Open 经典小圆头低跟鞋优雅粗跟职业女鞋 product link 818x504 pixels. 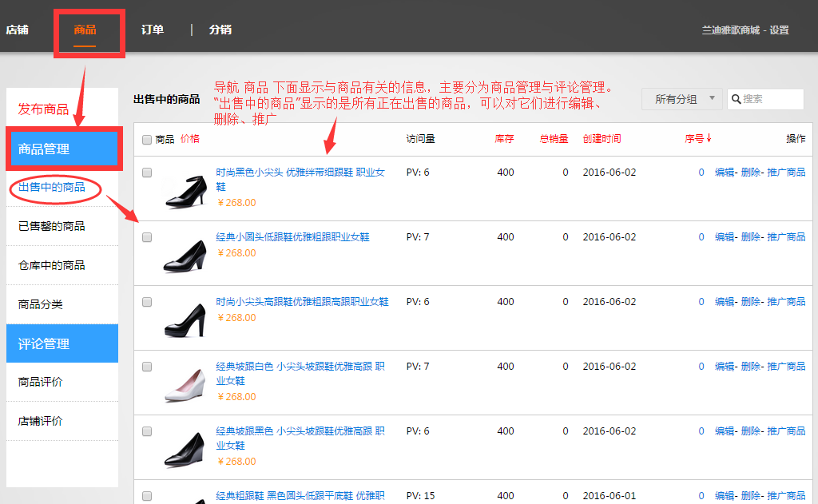pyautogui.click(x=292, y=237)
